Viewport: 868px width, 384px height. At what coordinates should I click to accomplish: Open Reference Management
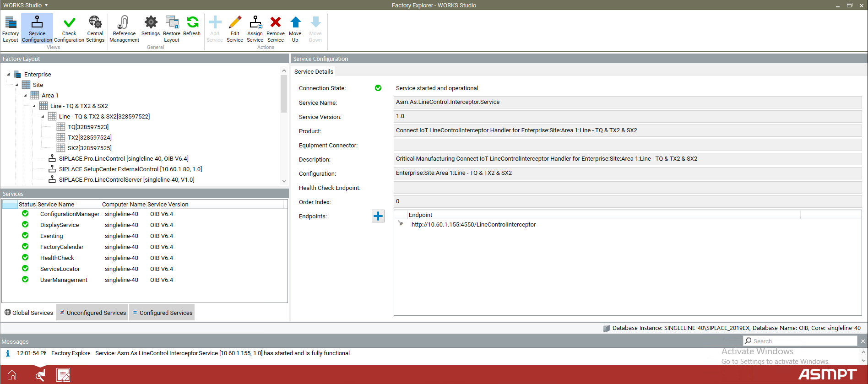pyautogui.click(x=124, y=28)
